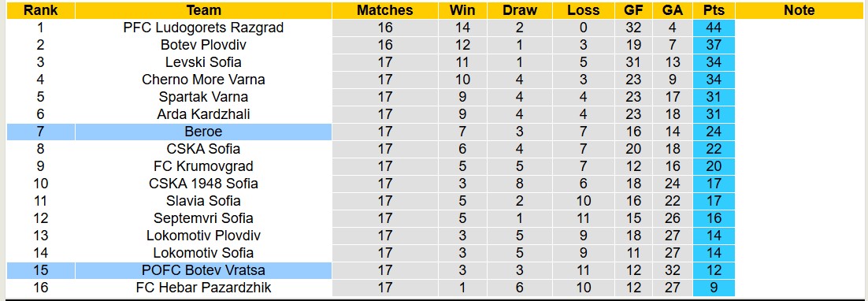Select the Team column header
The height and width of the screenshot is (301, 868).
click(x=204, y=10)
